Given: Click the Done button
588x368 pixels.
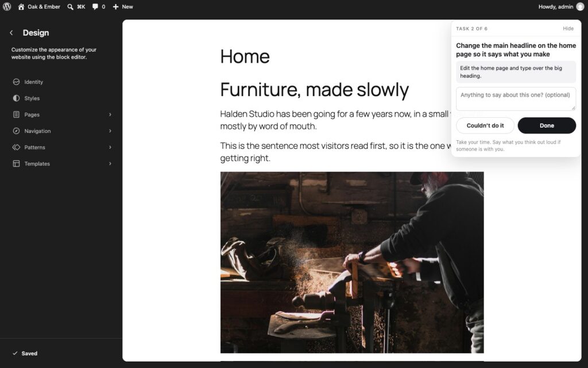Looking at the screenshot, I should [547, 125].
